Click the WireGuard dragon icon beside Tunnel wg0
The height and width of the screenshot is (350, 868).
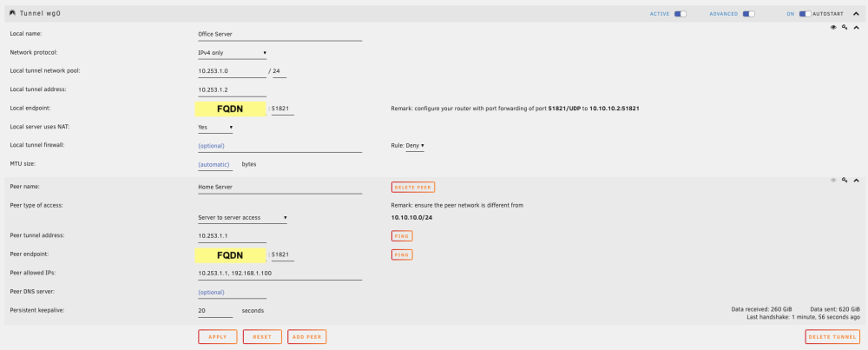pos(12,13)
